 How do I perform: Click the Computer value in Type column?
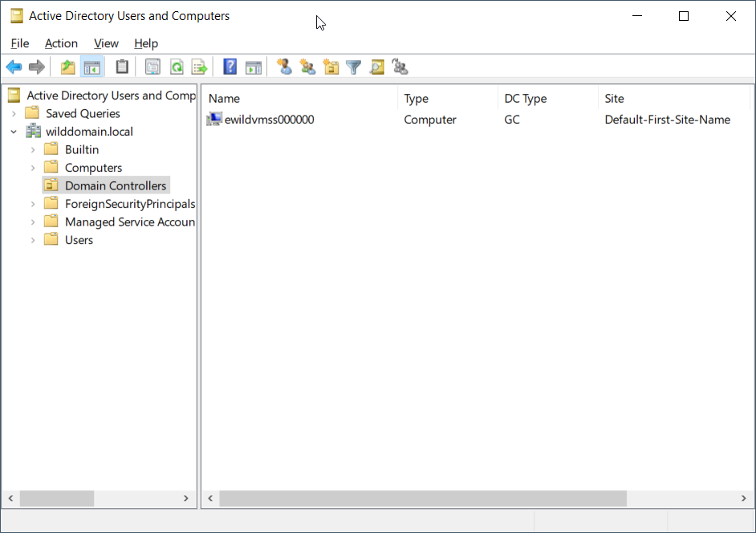429,119
